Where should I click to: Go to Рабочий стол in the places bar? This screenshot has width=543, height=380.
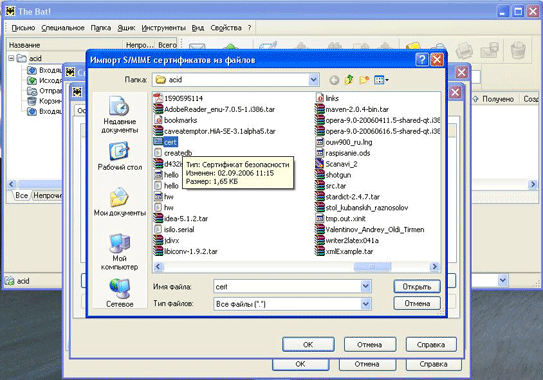pyautogui.click(x=119, y=156)
